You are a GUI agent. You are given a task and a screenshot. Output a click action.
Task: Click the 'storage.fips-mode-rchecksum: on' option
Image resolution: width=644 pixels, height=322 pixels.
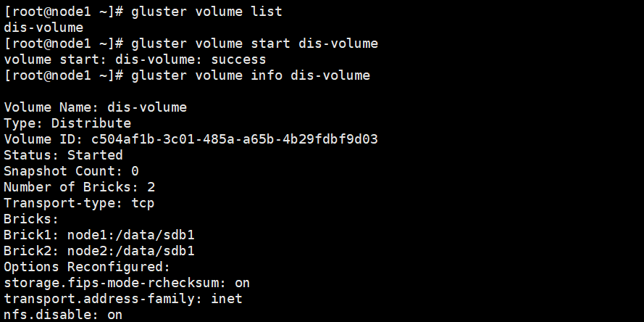pyautogui.click(x=127, y=283)
